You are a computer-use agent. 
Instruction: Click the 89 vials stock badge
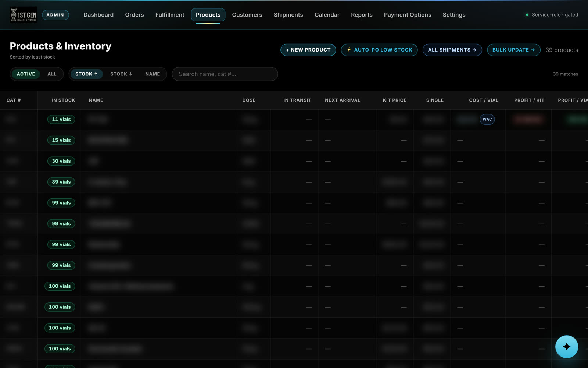coord(61,182)
